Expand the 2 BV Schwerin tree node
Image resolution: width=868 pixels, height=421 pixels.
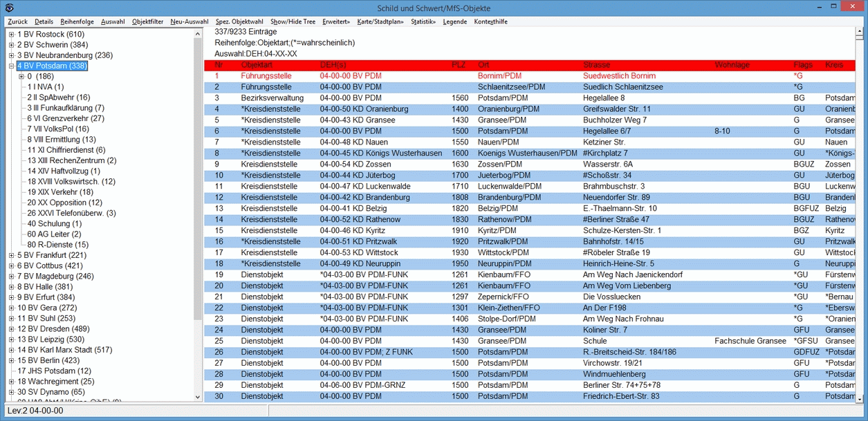coord(11,45)
